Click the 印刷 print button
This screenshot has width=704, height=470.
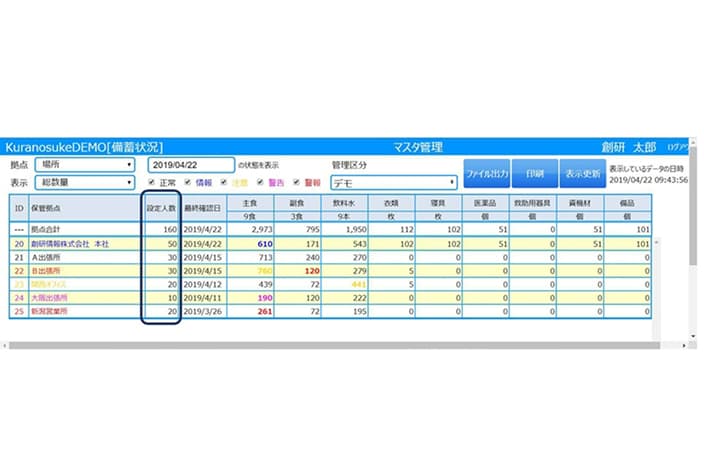tap(534, 174)
